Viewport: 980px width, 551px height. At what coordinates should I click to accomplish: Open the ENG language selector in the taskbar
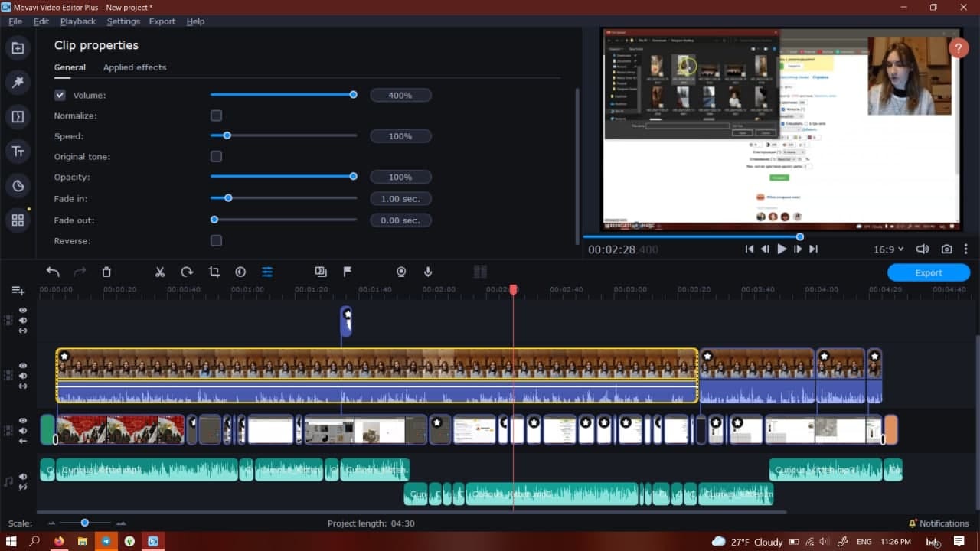pos(864,541)
